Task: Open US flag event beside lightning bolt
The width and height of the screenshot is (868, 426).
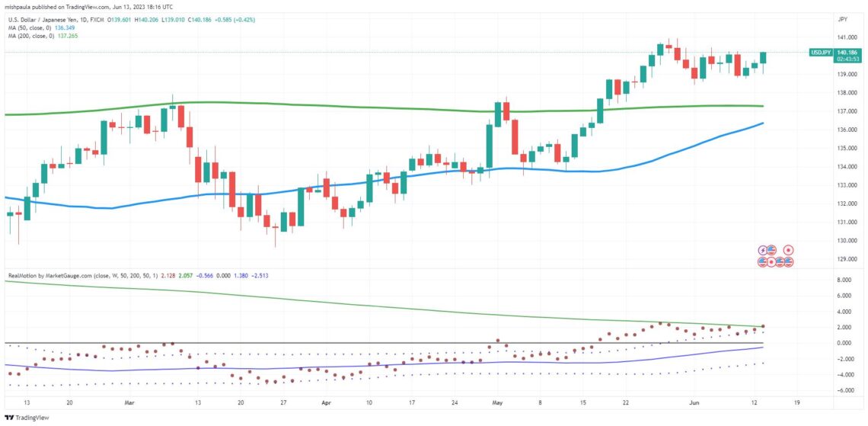Action: click(771, 250)
